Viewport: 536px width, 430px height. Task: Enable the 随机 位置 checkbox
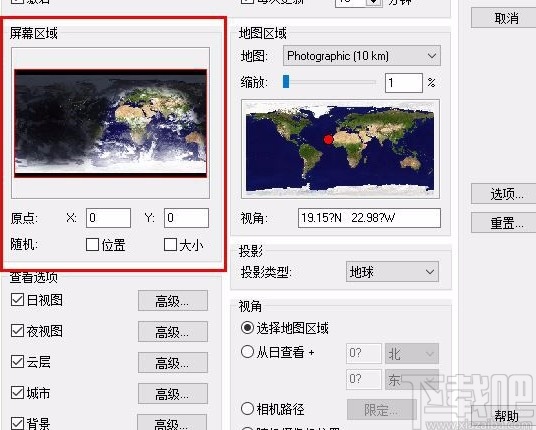pos(92,245)
